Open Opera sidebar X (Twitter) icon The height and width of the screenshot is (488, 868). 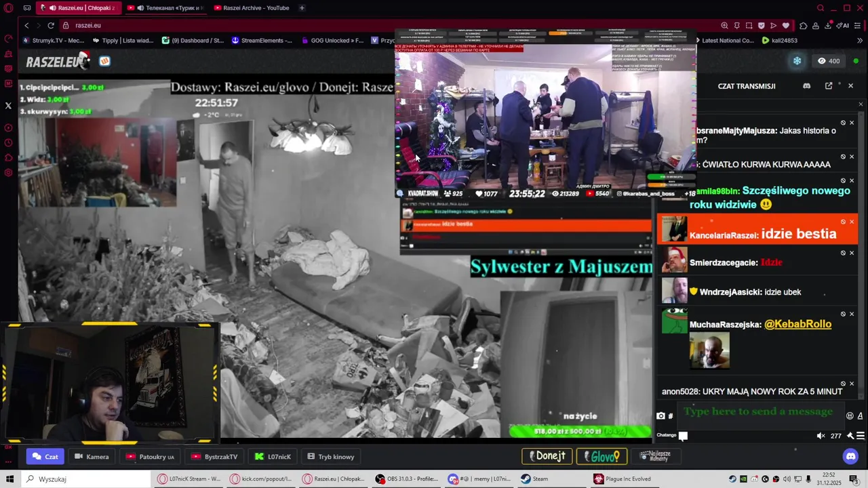click(x=8, y=105)
